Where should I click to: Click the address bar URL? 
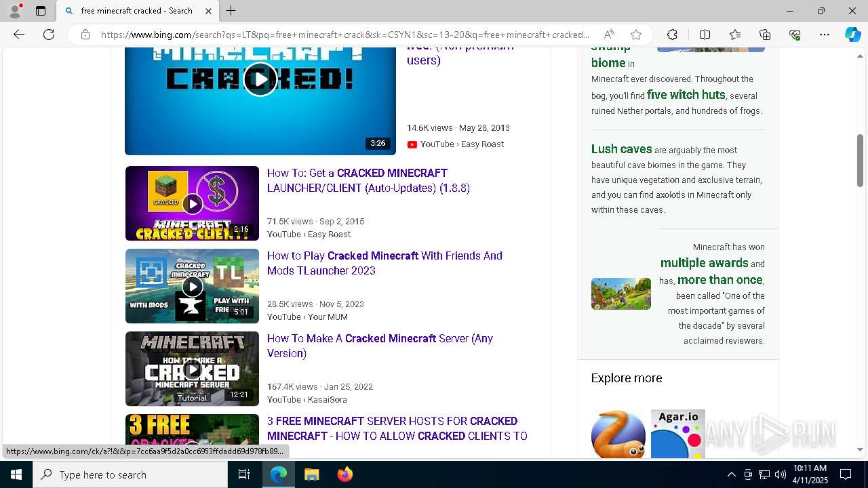pyautogui.click(x=345, y=35)
